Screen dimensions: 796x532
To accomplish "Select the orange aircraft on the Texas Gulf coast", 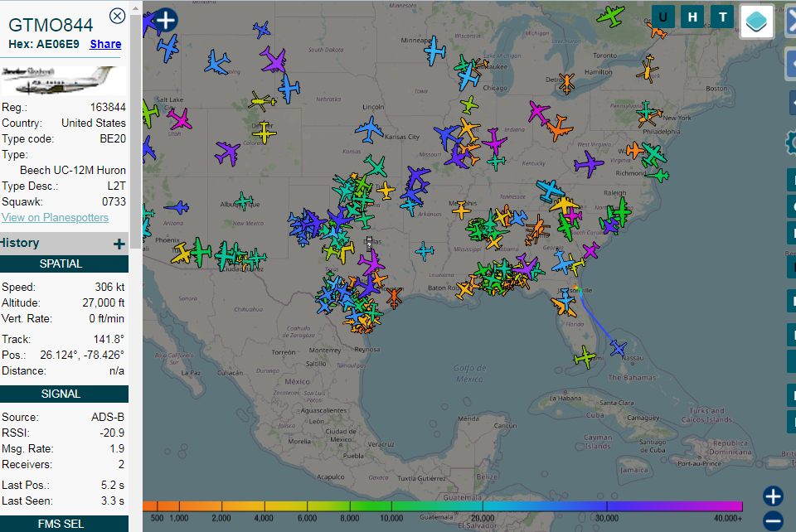I will (x=394, y=297).
